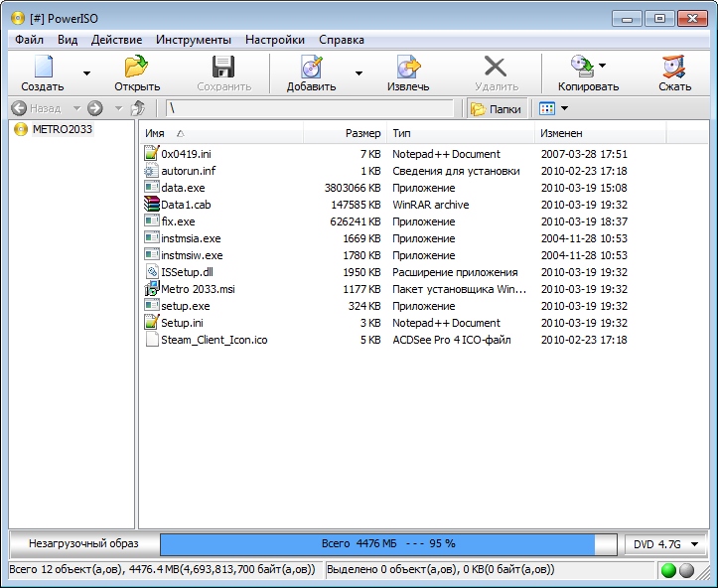
Task: Toggle the Папки folders panel button
Action: point(497,108)
